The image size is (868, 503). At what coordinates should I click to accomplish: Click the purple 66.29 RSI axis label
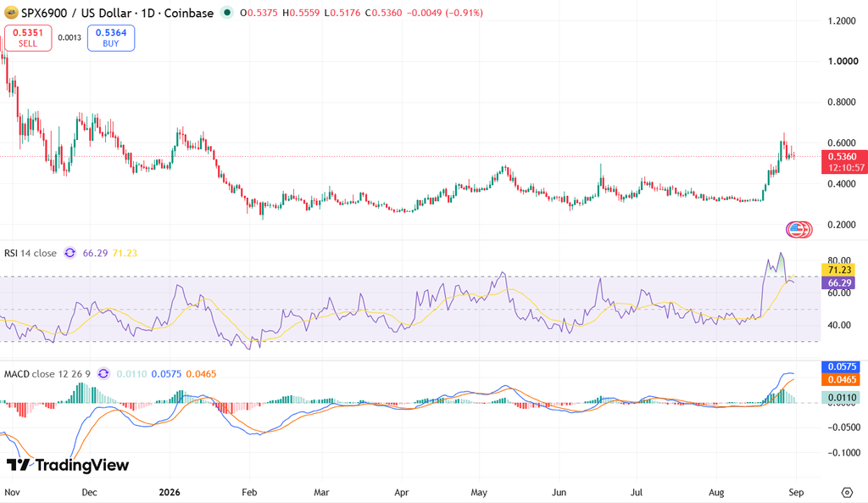839,283
